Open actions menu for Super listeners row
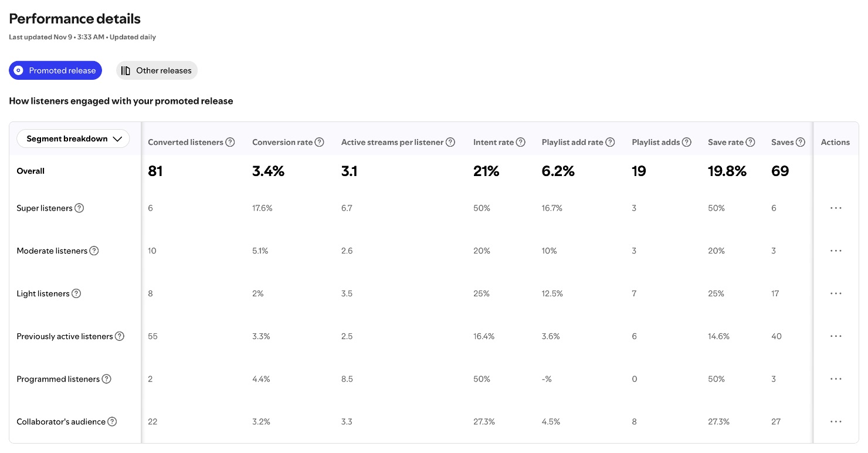 click(836, 208)
